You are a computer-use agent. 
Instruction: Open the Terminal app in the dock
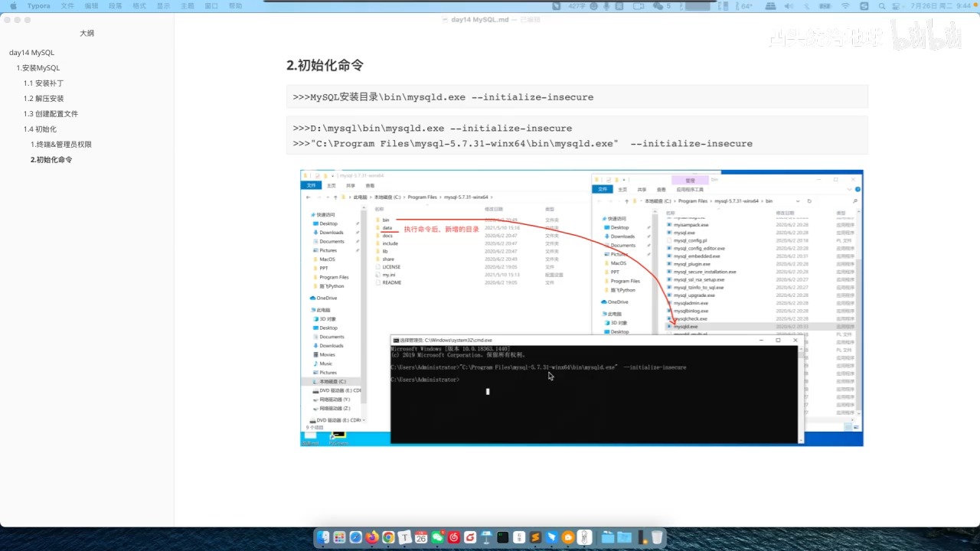[502, 538]
